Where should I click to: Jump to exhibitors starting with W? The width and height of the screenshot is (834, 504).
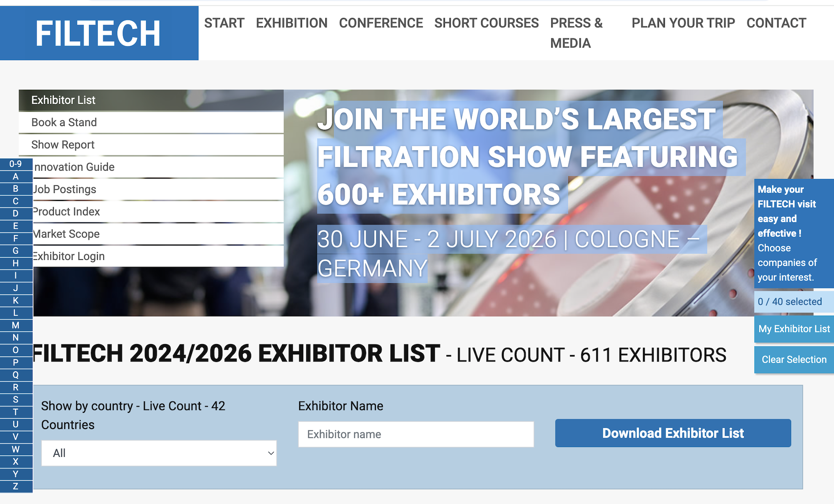[x=16, y=449]
